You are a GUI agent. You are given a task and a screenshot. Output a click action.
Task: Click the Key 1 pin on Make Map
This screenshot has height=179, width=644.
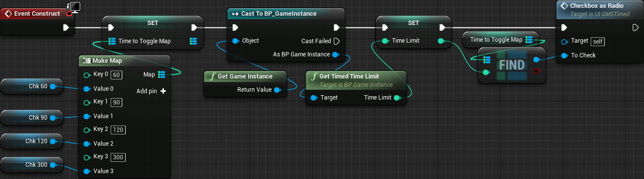[87, 102]
